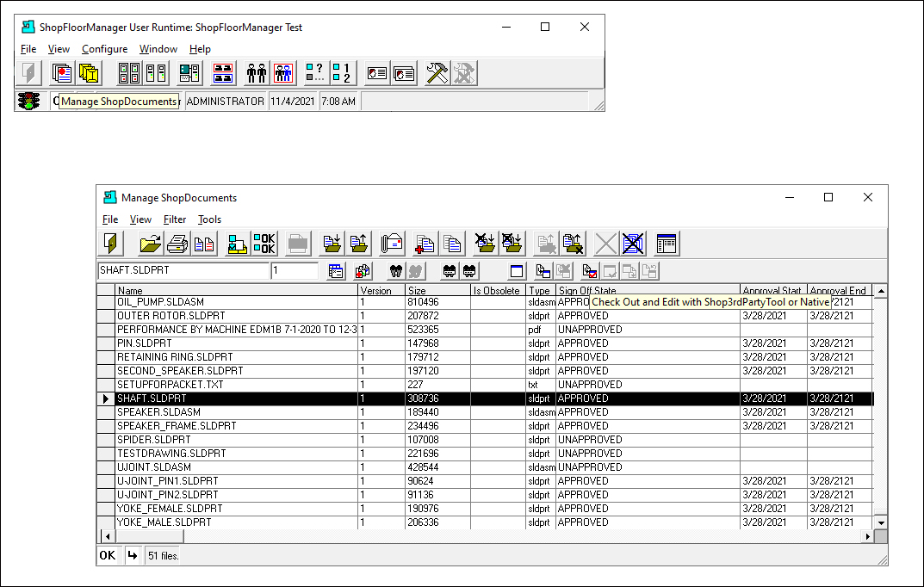Screen dimensions: 924x587
Task: Open the Help menu
Action: coord(200,49)
